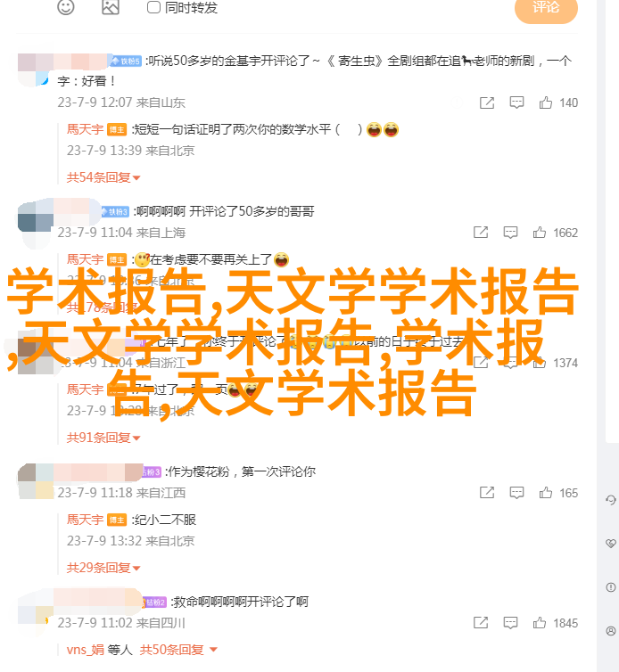Enable the 同时转发 checkbox

(153, 7)
